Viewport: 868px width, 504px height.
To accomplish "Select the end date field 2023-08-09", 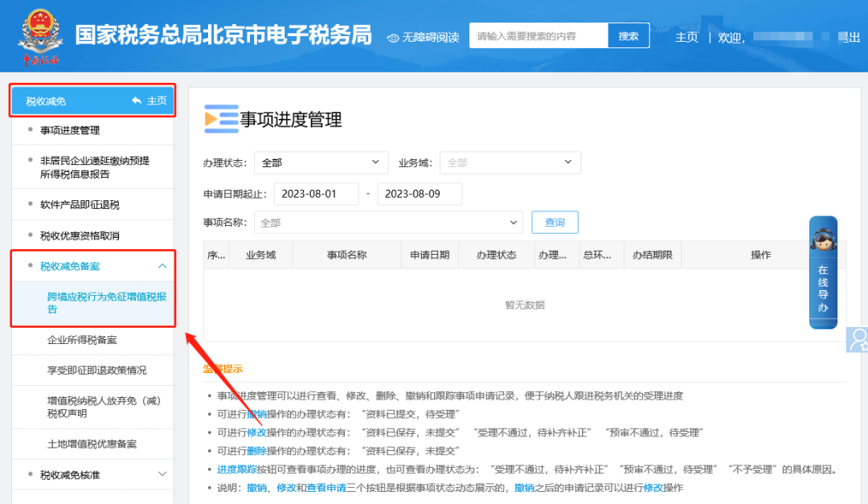I will coord(420,195).
